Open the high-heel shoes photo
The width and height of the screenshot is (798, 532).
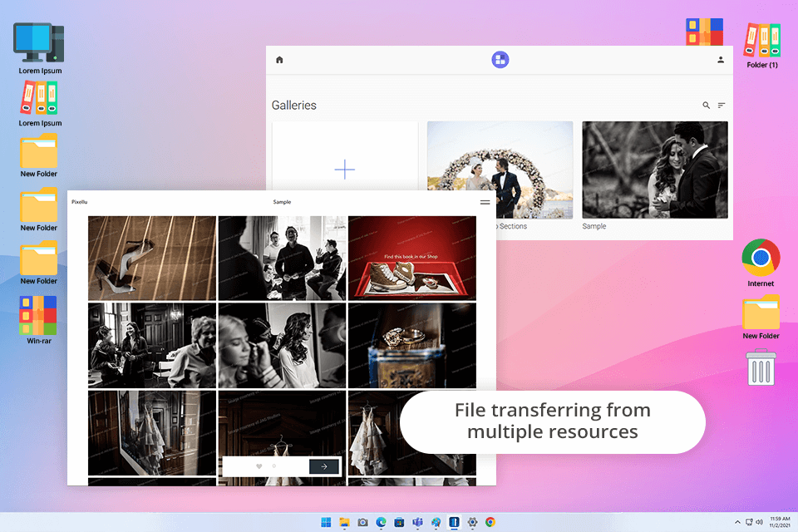pyautogui.click(x=151, y=259)
